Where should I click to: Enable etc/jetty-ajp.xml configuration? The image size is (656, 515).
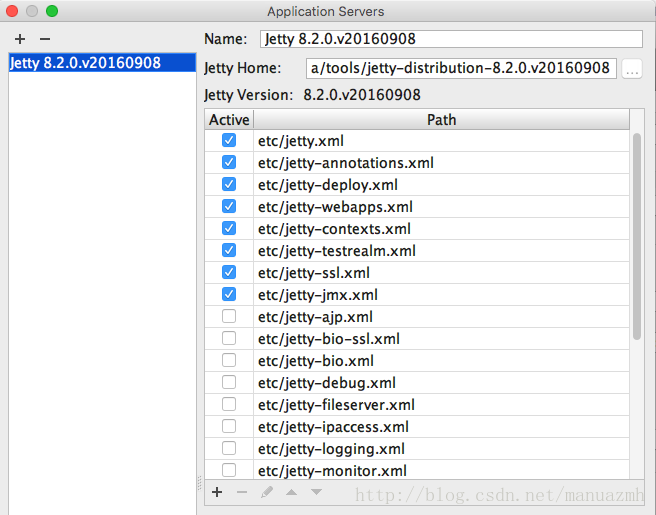229,317
